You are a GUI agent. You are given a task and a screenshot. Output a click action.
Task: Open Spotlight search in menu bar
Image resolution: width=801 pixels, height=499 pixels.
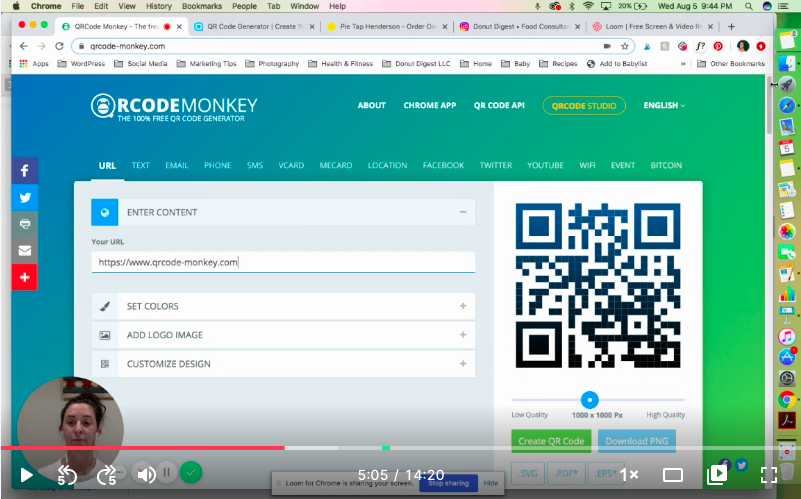748,6
